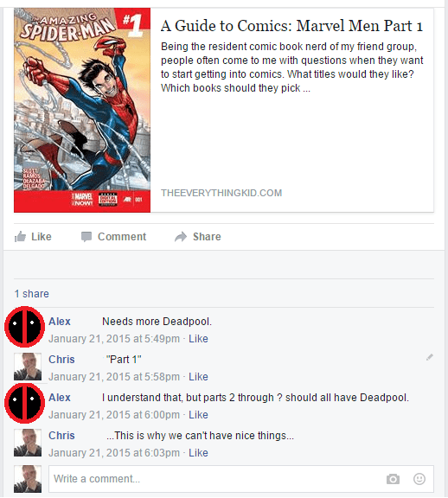Click the pencil edit icon beside Chris's comment
This screenshot has width=448, height=498.
point(430,357)
